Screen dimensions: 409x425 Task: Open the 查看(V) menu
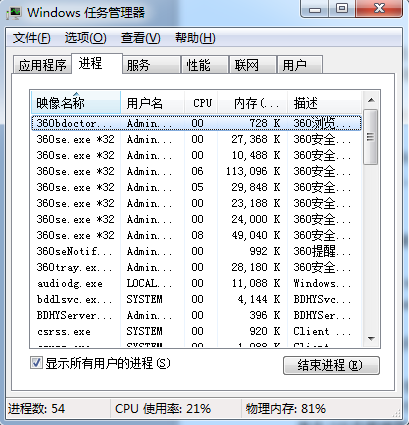[x=140, y=38]
